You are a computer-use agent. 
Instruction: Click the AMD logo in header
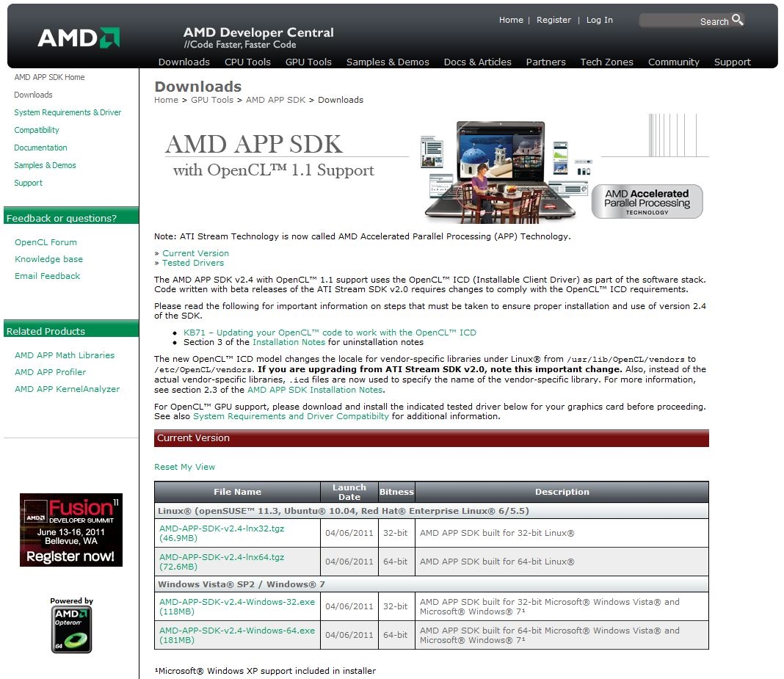[x=79, y=37]
